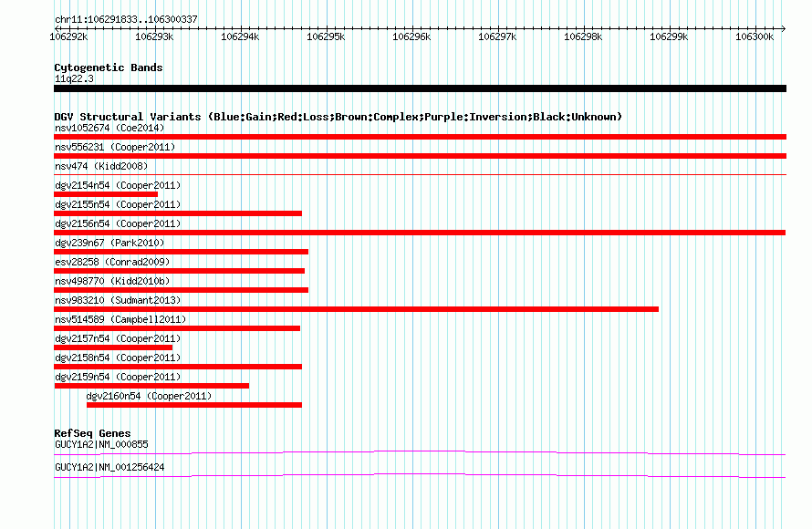Image resolution: width=812 pixels, height=529 pixels.
Task: Select the 11q22.3 band label
Action: pyautogui.click(x=74, y=78)
